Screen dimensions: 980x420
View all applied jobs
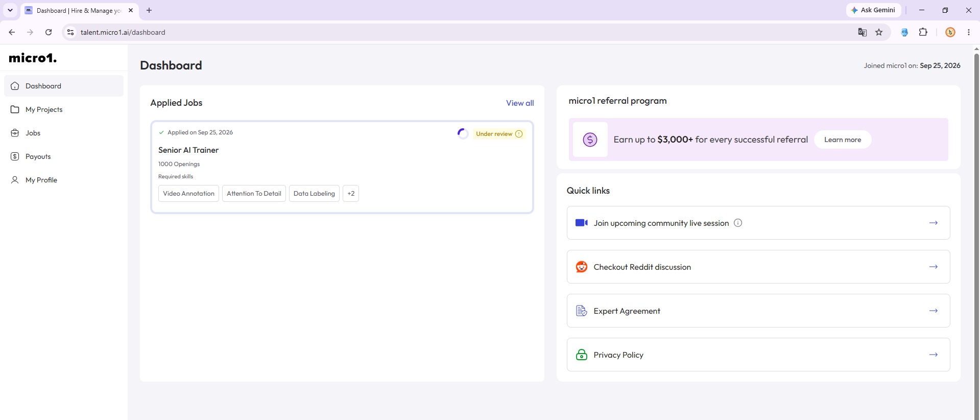point(520,103)
